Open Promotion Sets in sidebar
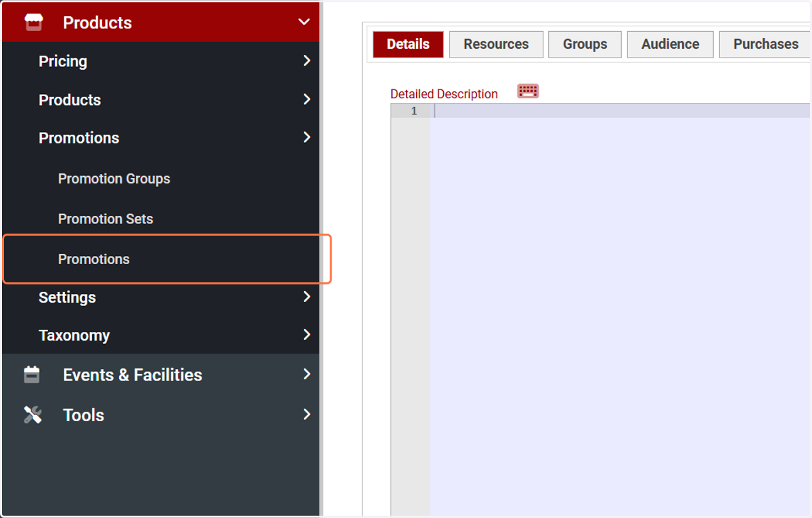The height and width of the screenshot is (518, 812). [106, 219]
